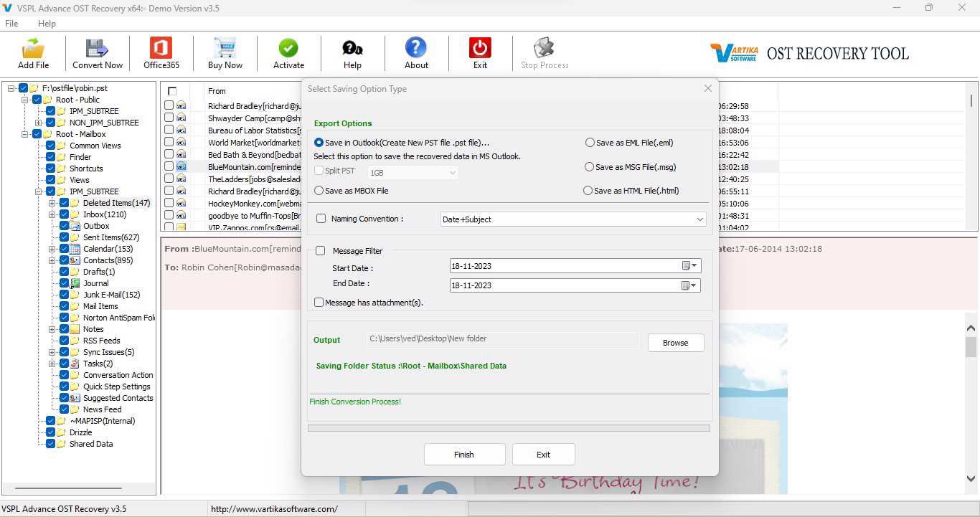The image size is (980, 517).
Task: Enable the Message Filter checkbox
Action: [x=320, y=251]
